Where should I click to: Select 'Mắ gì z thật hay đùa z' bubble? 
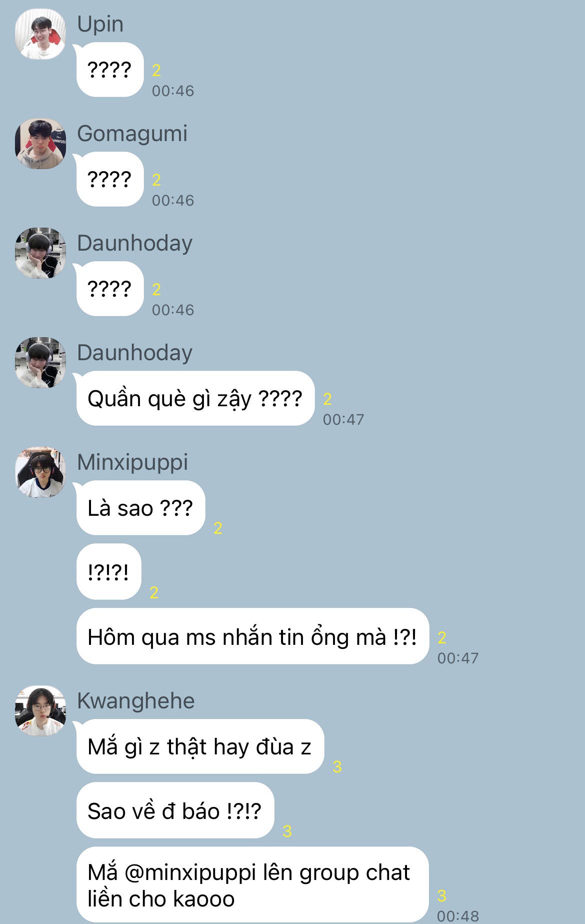[200, 746]
